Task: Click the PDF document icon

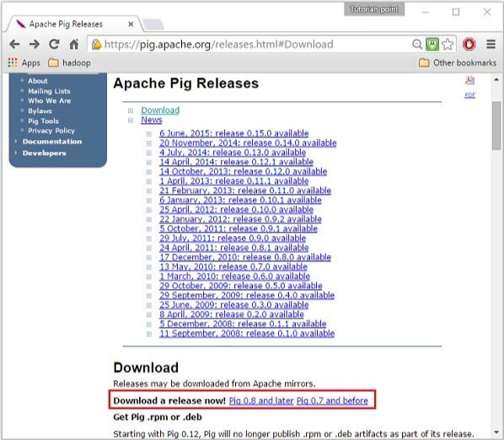Action: click(x=469, y=80)
